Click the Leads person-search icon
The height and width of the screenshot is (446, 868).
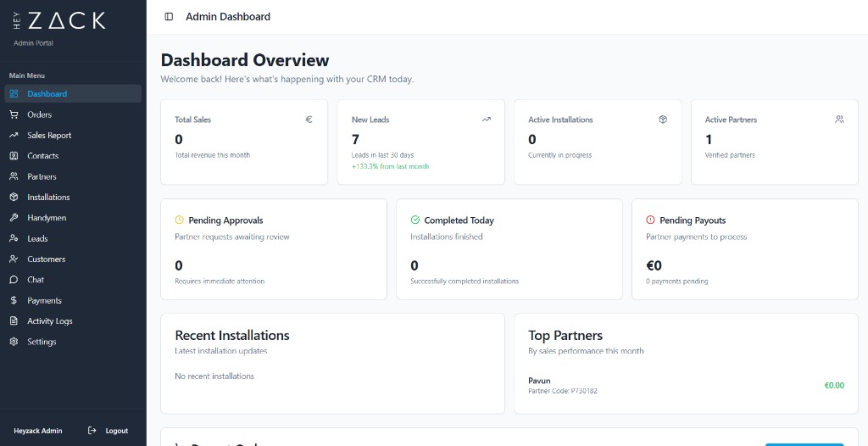[x=14, y=238]
